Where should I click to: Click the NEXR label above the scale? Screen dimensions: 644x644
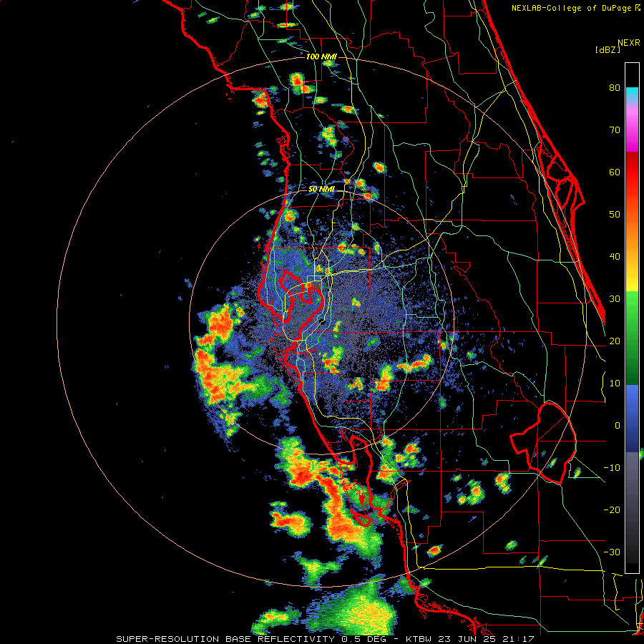(628, 43)
